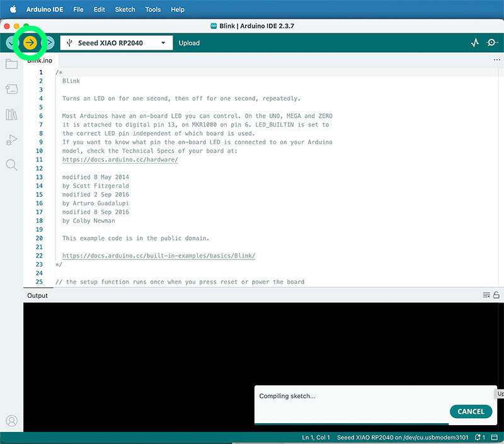Open the user account profile icon
Screen dimensions: 504x444
tap(11, 421)
